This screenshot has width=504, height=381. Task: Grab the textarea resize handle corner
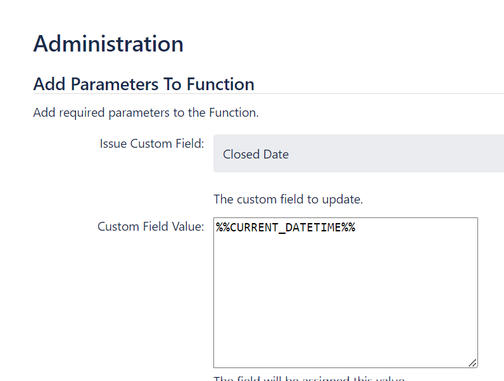(473, 363)
